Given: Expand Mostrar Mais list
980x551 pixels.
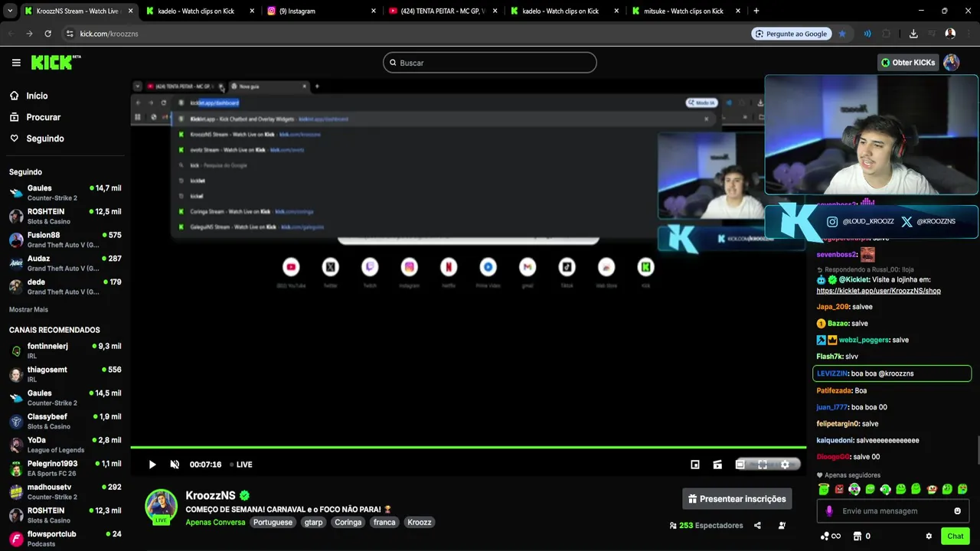Looking at the screenshot, I should click(28, 309).
